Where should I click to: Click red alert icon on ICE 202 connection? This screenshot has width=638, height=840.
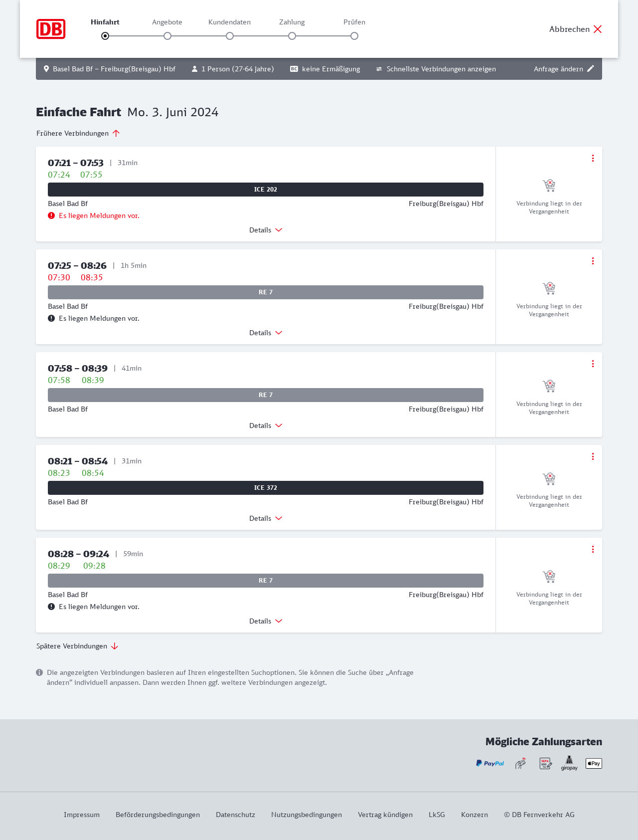[x=51, y=215]
